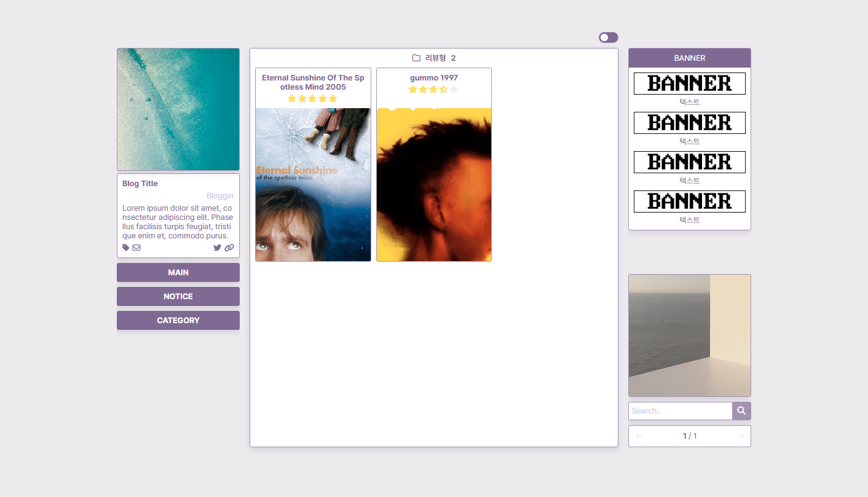
Task: Click the 텍스트 link under fourth banner
Action: pyautogui.click(x=690, y=220)
